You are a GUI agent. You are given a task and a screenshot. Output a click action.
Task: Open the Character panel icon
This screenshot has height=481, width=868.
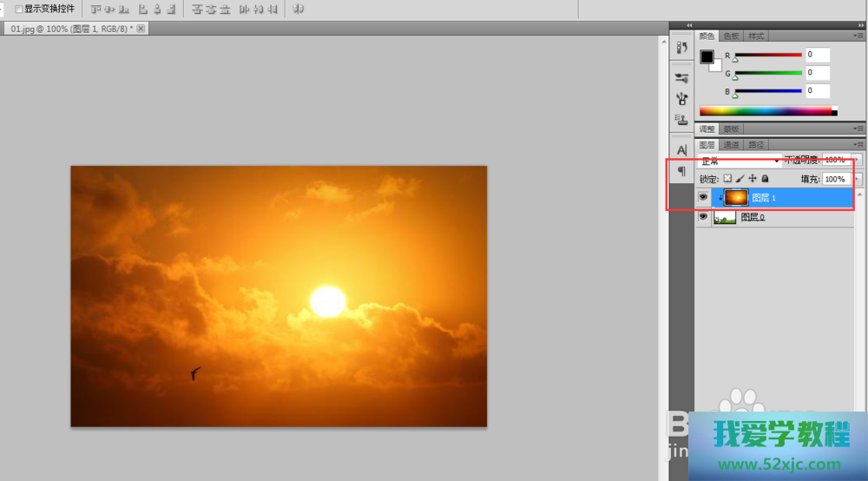coord(681,150)
